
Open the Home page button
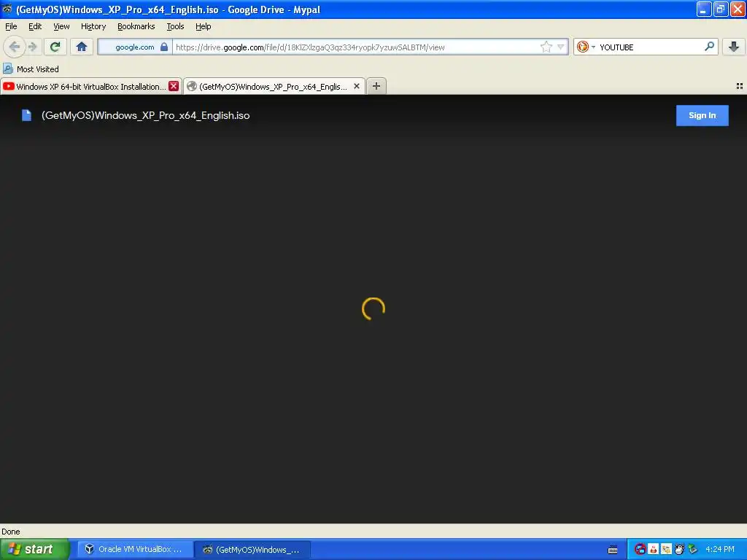tap(82, 47)
